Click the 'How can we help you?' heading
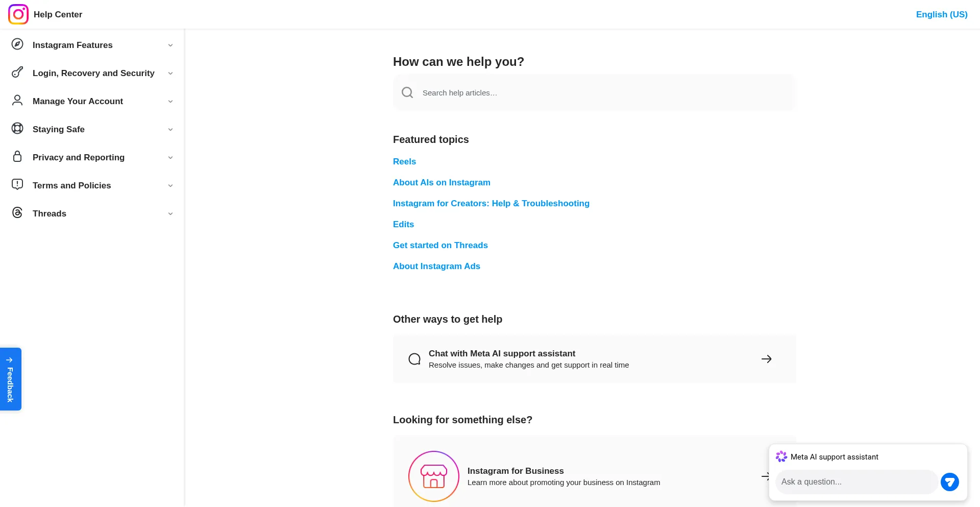Viewport: 980px width, 507px height. 458,62
